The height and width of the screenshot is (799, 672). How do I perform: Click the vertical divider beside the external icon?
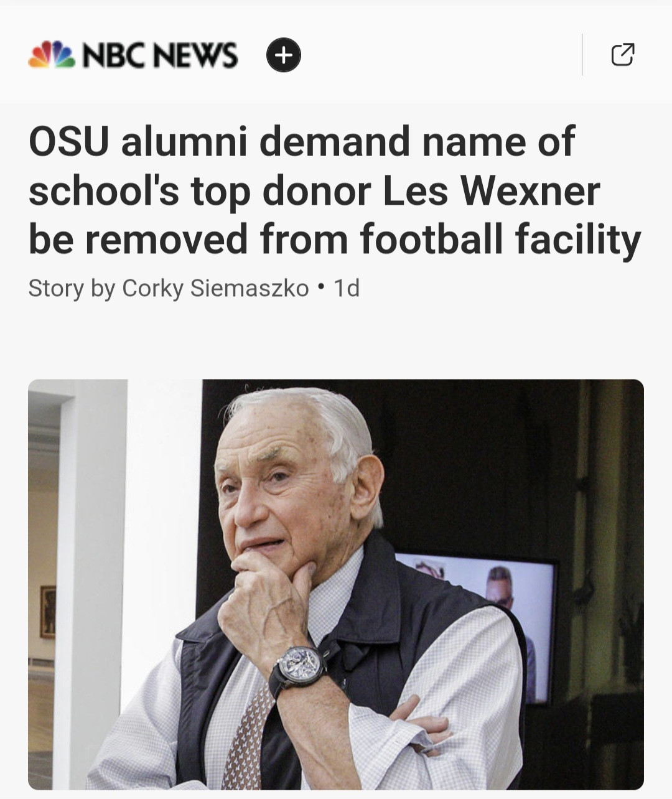coord(582,55)
